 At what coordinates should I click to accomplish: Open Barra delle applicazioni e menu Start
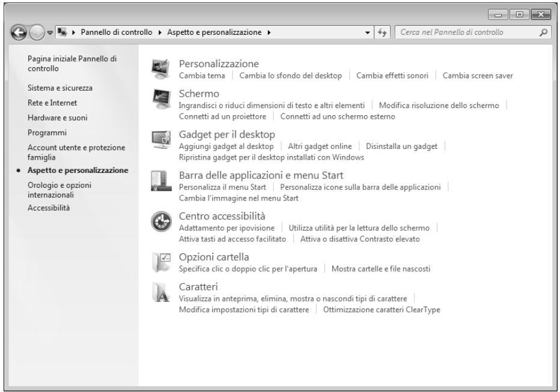click(x=261, y=175)
